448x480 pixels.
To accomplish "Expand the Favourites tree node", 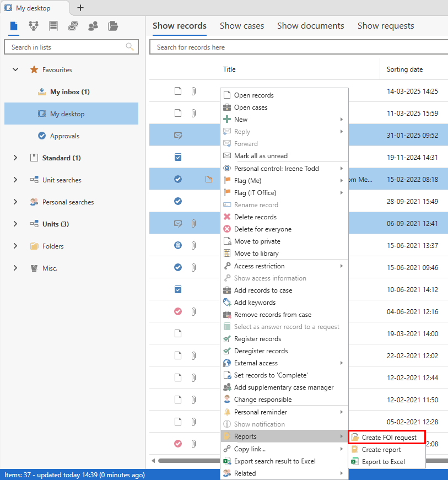I will [x=15, y=70].
